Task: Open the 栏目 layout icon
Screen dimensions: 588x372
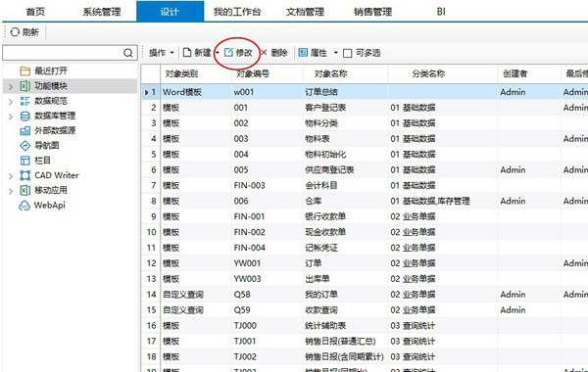Action: click(x=25, y=161)
